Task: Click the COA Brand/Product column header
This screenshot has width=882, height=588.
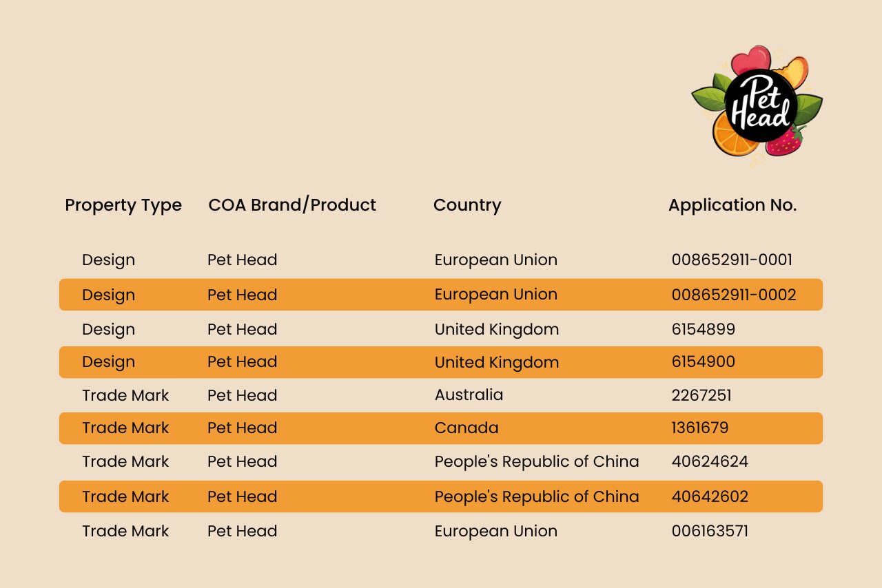Action: coord(292,205)
